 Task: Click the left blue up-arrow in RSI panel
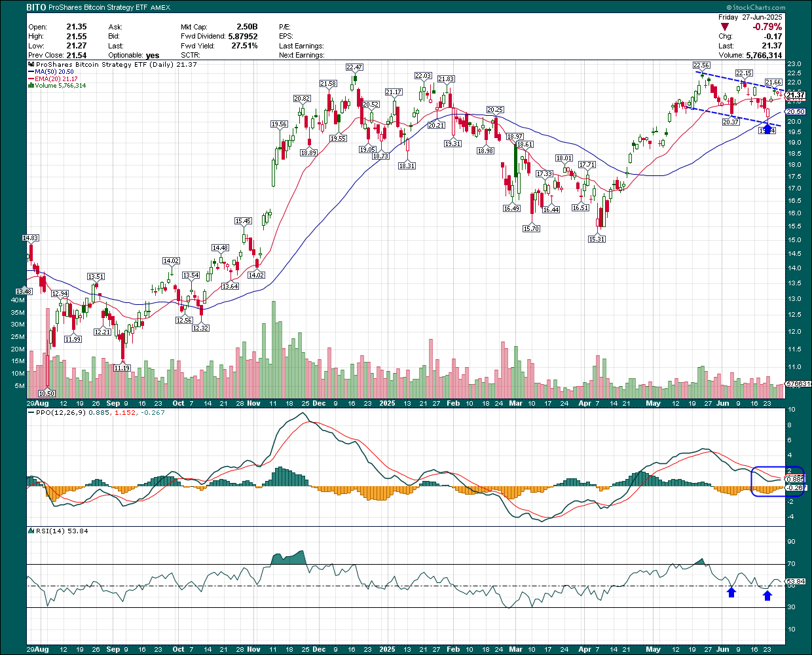(731, 593)
